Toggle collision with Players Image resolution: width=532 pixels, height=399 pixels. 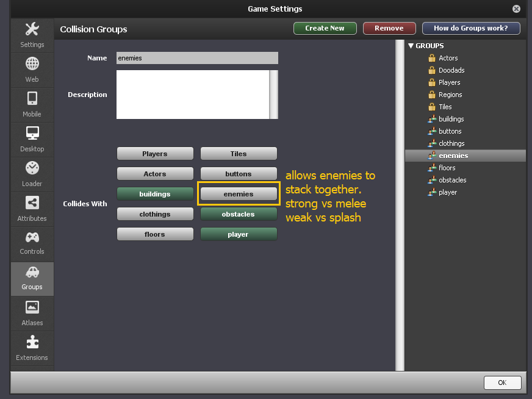(155, 154)
